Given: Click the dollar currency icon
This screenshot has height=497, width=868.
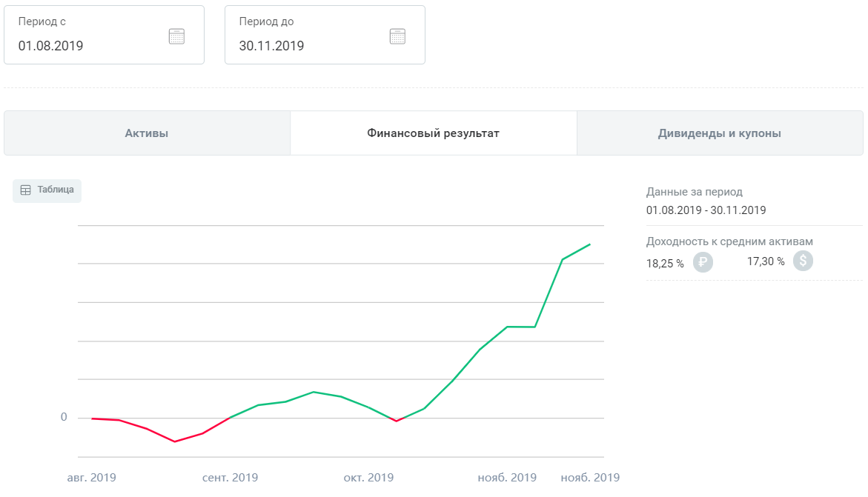Looking at the screenshot, I should pyautogui.click(x=803, y=261).
